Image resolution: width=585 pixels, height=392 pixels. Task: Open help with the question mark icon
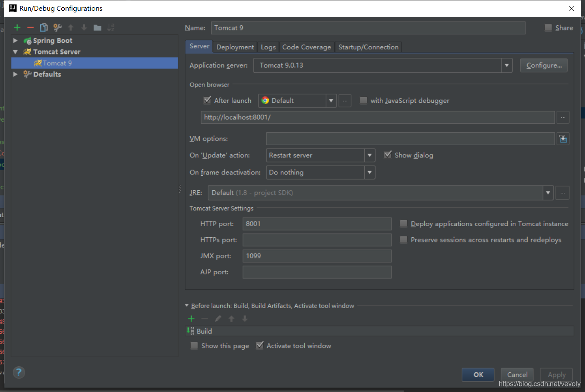pyautogui.click(x=19, y=372)
